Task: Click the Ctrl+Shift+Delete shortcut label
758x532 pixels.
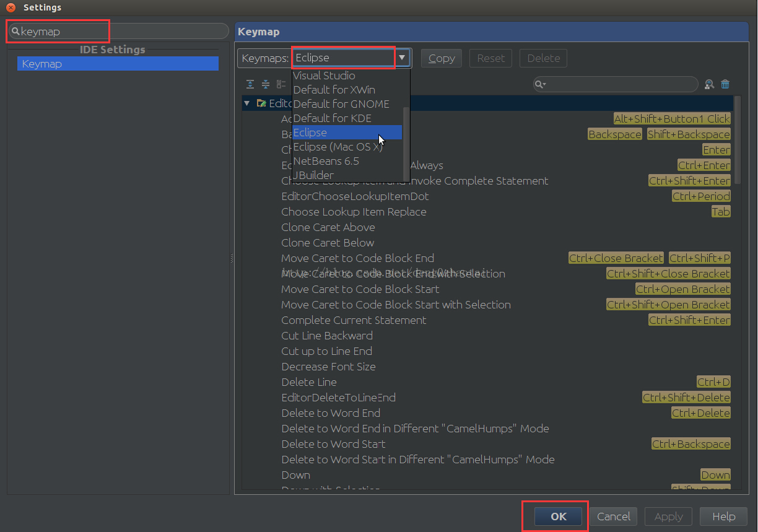Action: (686, 398)
